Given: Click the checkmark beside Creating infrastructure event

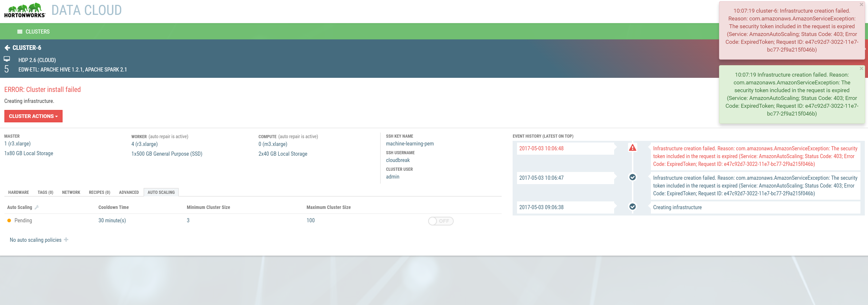Looking at the screenshot, I should point(632,207).
